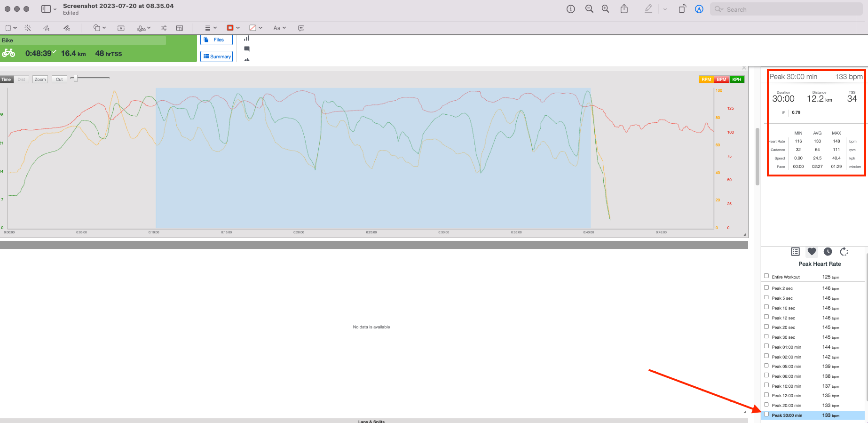Check the Peak 01:00 min checkbox

pos(766,346)
